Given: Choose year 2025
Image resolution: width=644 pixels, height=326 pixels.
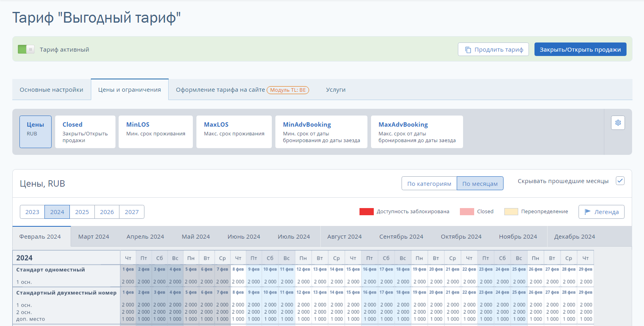Looking at the screenshot, I should (x=82, y=212).
